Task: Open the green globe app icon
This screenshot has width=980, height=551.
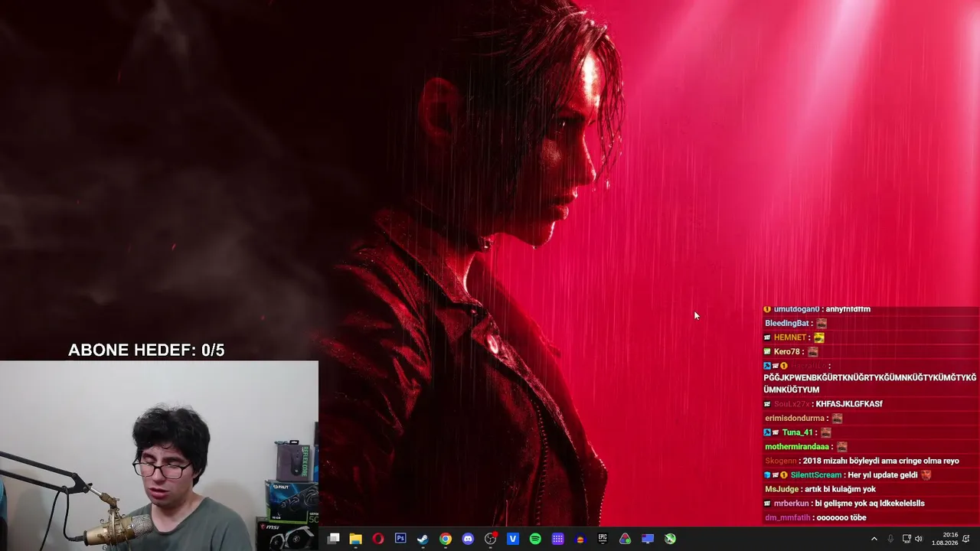Action: [671, 539]
